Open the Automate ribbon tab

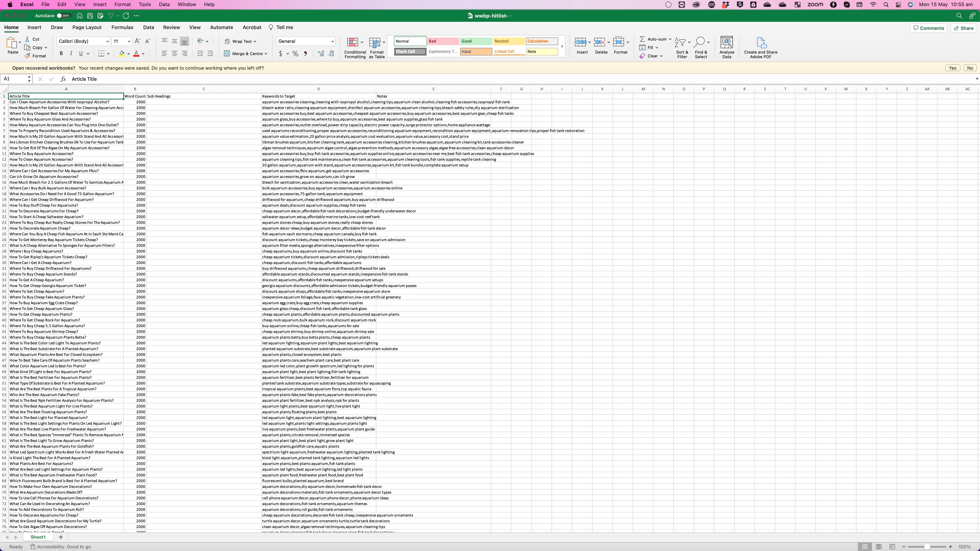point(221,27)
